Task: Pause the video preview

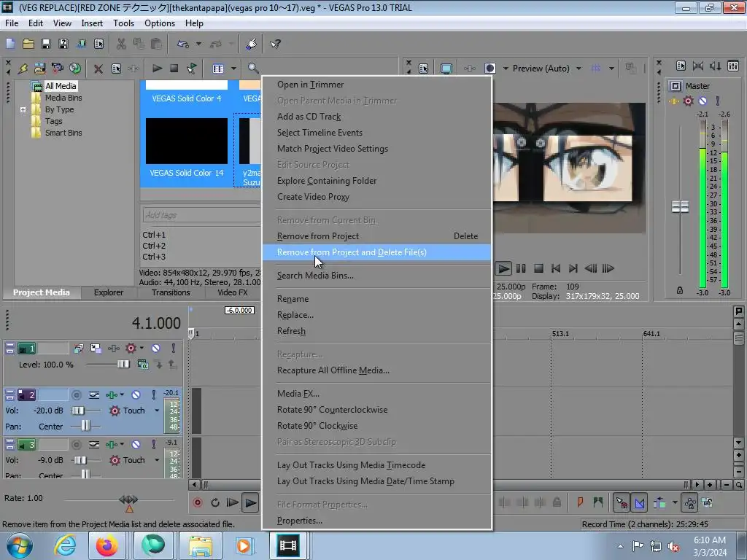Action: pyautogui.click(x=521, y=268)
